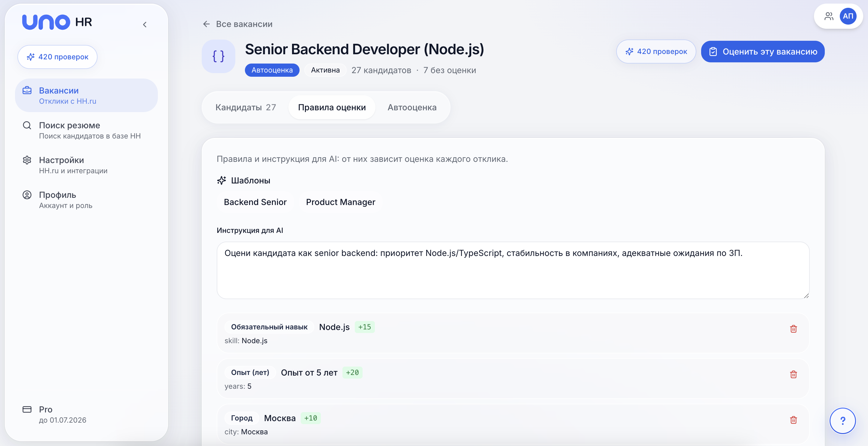The width and height of the screenshot is (868, 446).
Task: Click the 420 проверок button in header
Action: click(656, 52)
